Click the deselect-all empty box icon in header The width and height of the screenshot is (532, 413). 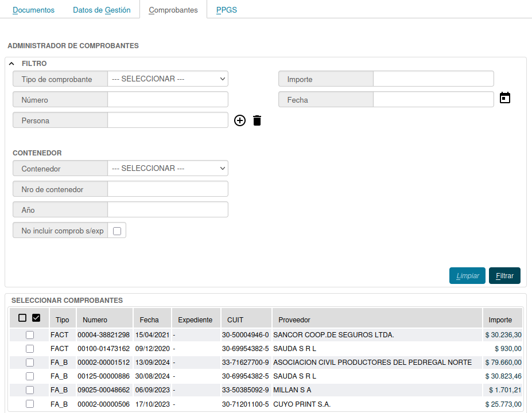(22, 318)
